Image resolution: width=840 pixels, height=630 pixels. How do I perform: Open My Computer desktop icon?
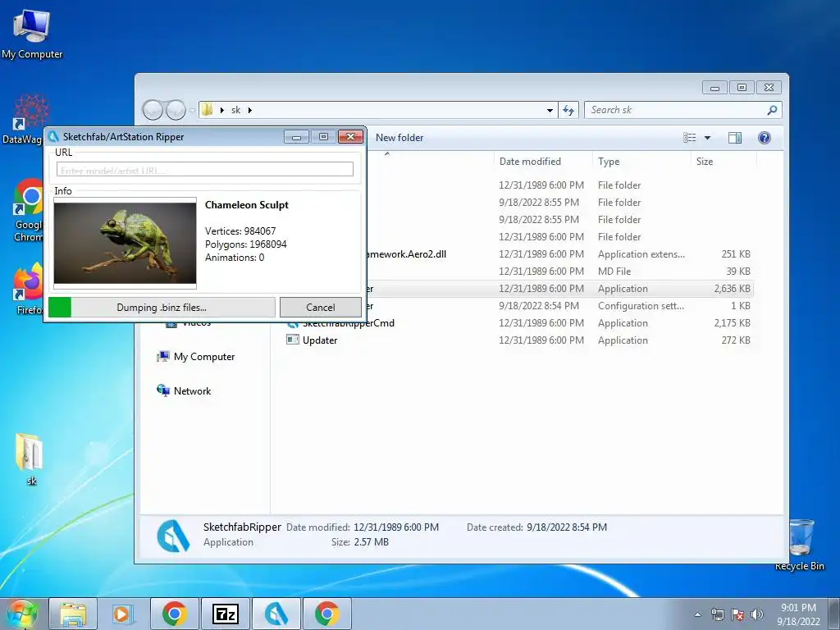32,33
